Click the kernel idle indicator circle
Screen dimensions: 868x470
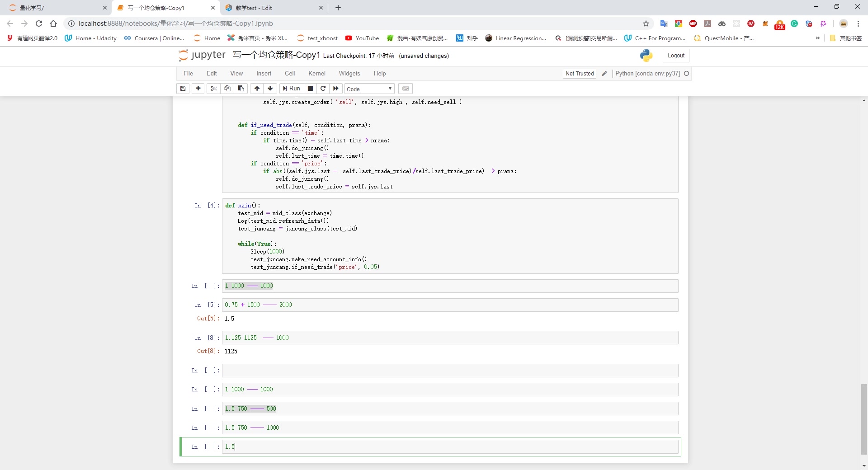[686, 74]
